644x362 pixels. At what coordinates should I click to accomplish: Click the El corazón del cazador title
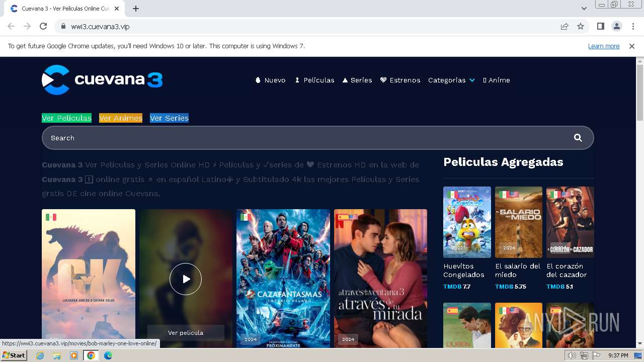pos(567,270)
